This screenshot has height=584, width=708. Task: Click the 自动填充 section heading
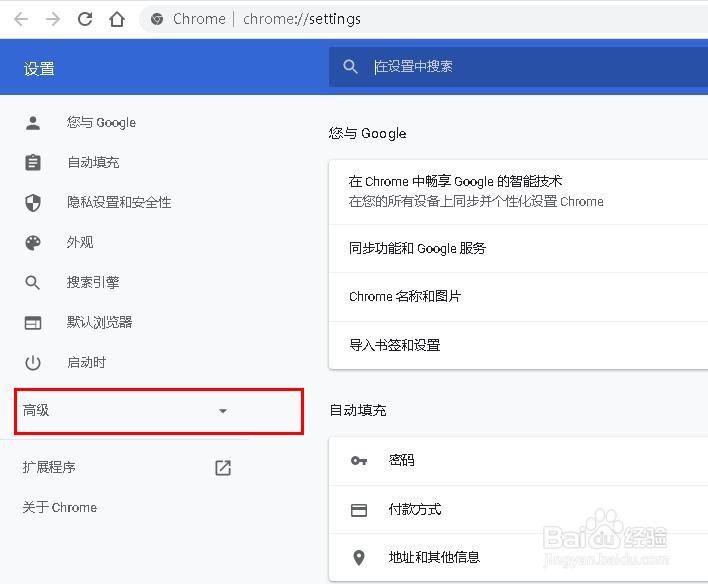pyautogui.click(x=358, y=410)
